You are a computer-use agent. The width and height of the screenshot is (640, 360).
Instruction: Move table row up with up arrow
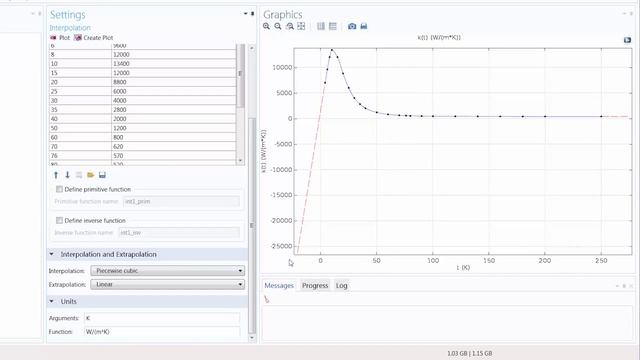pos(56,175)
